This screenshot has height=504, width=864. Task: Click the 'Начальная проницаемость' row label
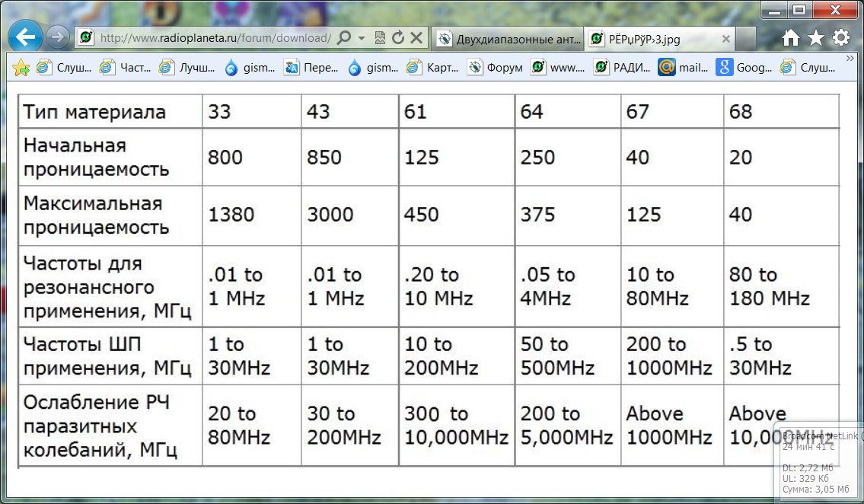click(96, 157)
